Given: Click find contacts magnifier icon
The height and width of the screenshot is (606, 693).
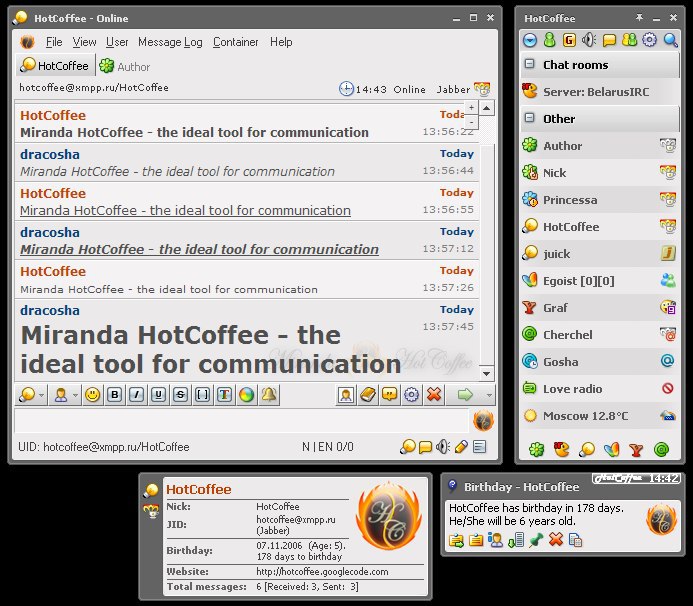Looking at the screenshot, I should pyautogui.click(x=670, y=40).
